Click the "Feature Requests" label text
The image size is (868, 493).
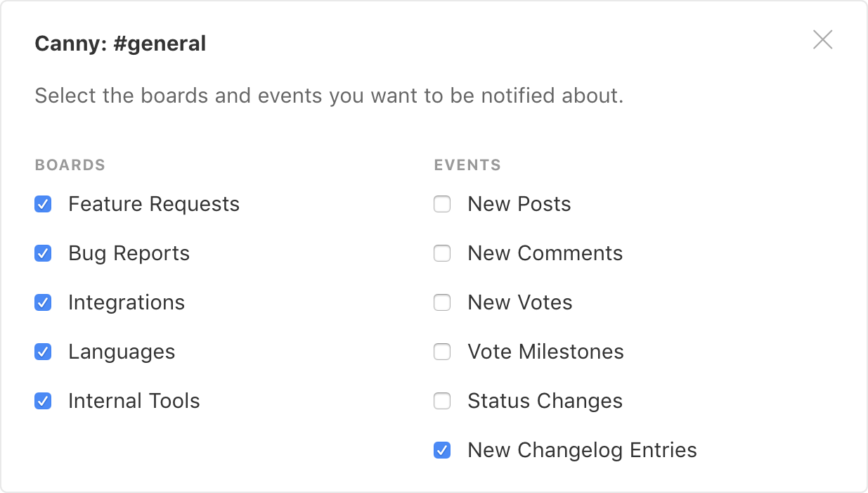(154, 205)
